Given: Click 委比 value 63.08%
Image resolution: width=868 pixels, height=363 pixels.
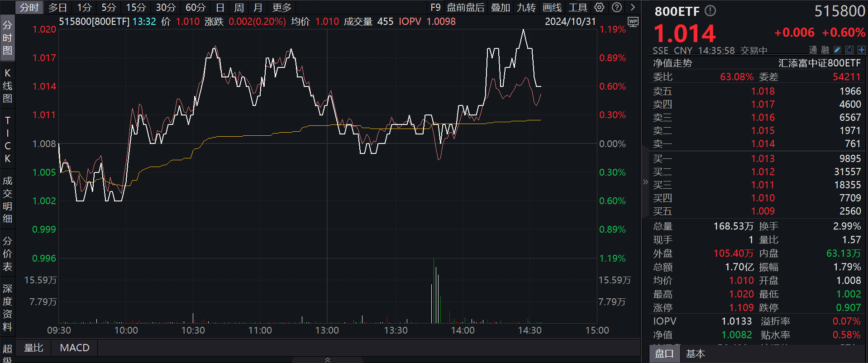Looking at the screenshot, I should pos(737,77).
